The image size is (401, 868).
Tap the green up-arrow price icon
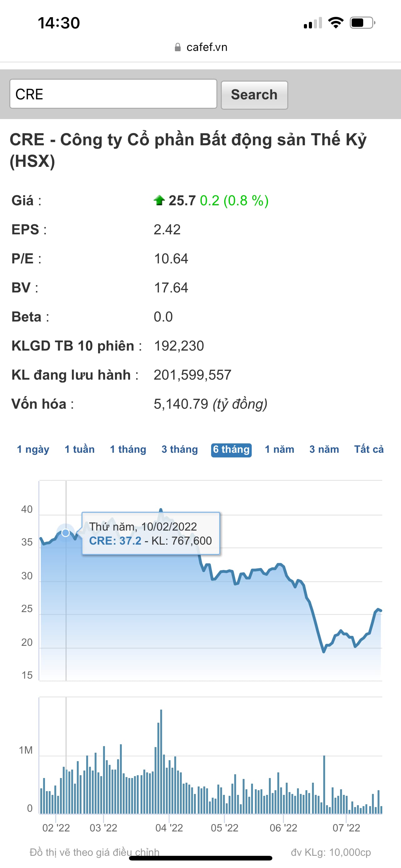[159, 200]
